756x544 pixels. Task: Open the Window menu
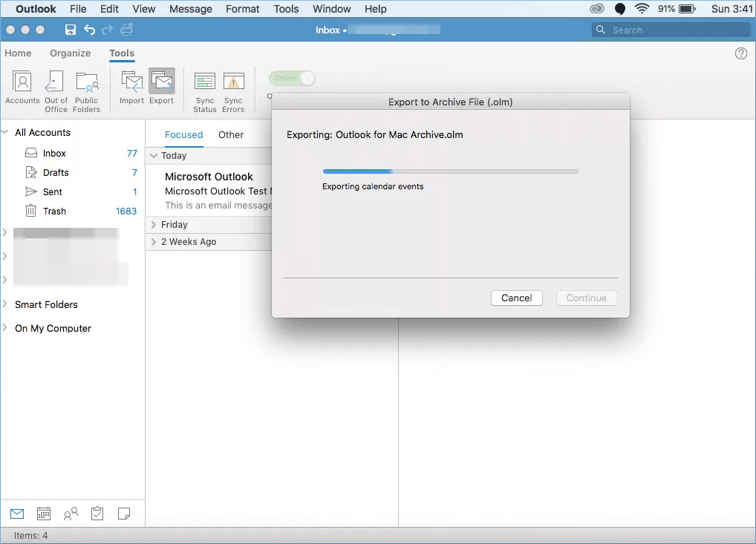click(332, 9)
